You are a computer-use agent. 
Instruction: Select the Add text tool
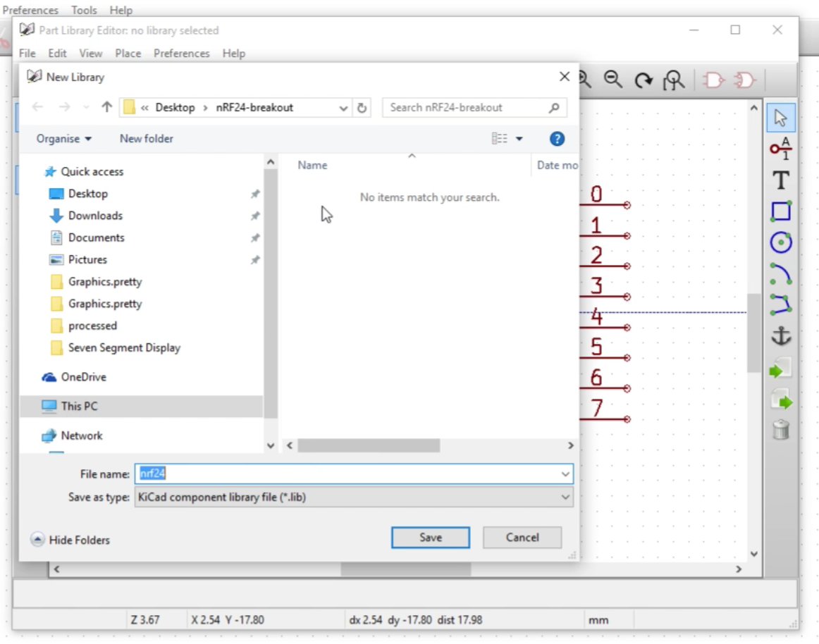click(781, 180)
